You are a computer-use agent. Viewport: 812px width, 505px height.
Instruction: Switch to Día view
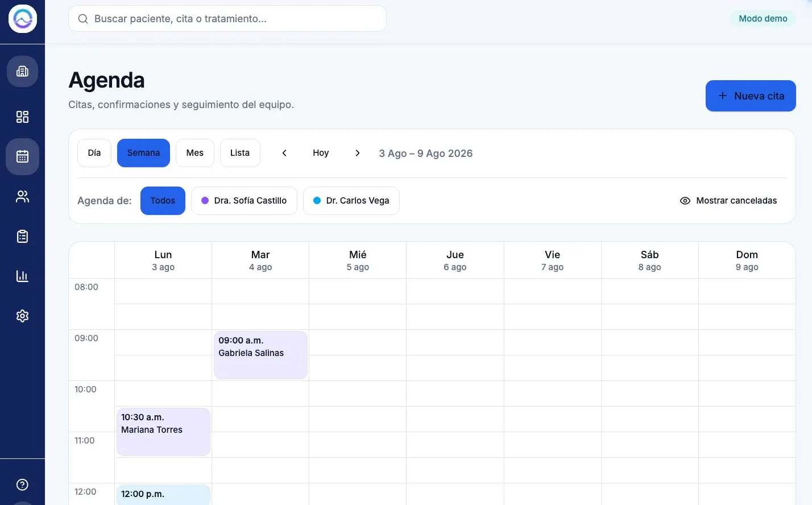pos(94,153)
